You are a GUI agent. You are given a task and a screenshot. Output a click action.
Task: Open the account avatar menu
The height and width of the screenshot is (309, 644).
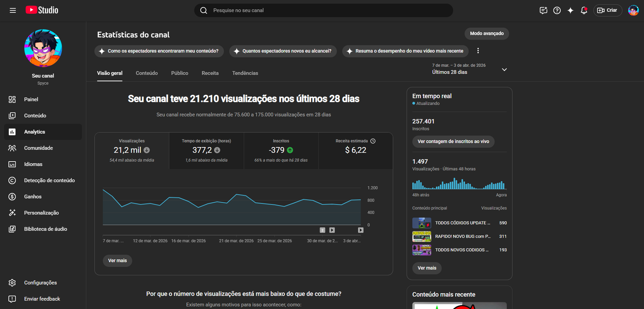(x=633, y=10)
